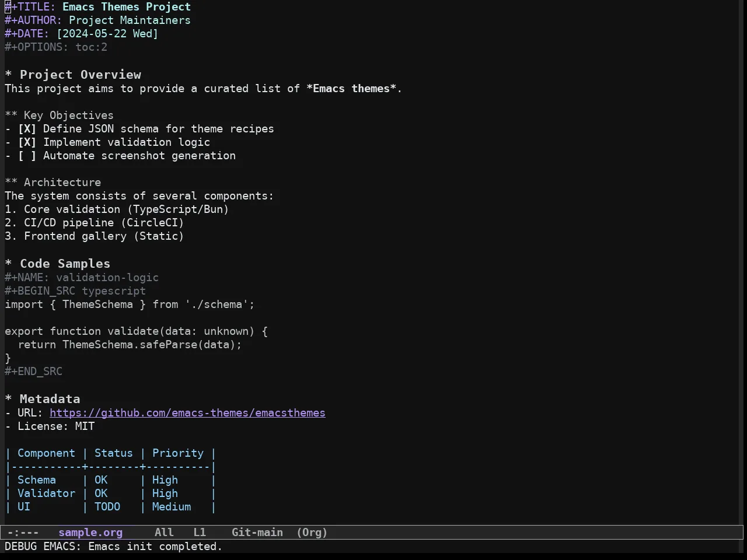747x560 pixels.
Task: Click High priority in Validator row
Action: [x=165, y=494]
